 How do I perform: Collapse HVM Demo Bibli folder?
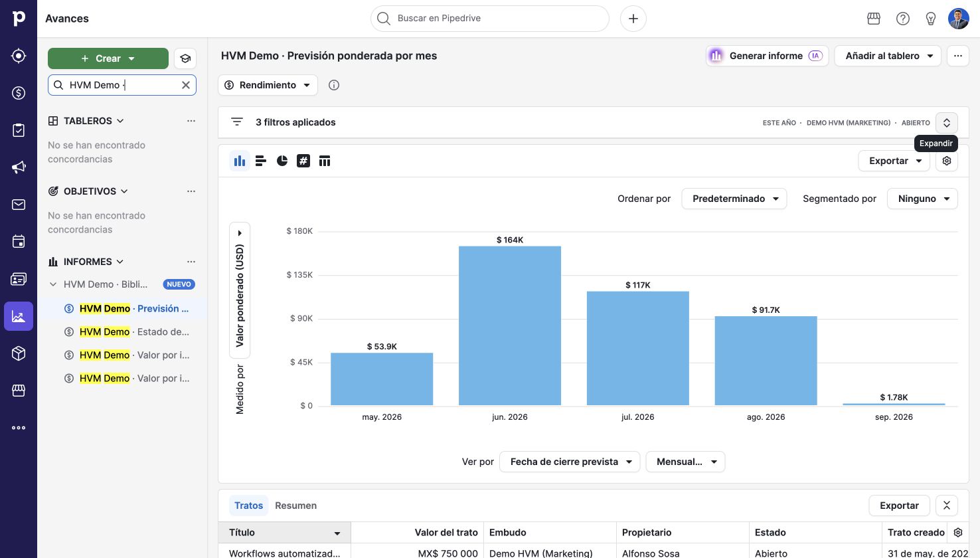tap(53, 284)
